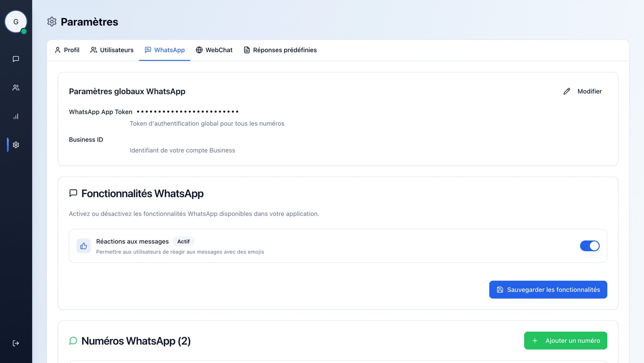Click the pencil edit icon

click(x=567, y=91)
